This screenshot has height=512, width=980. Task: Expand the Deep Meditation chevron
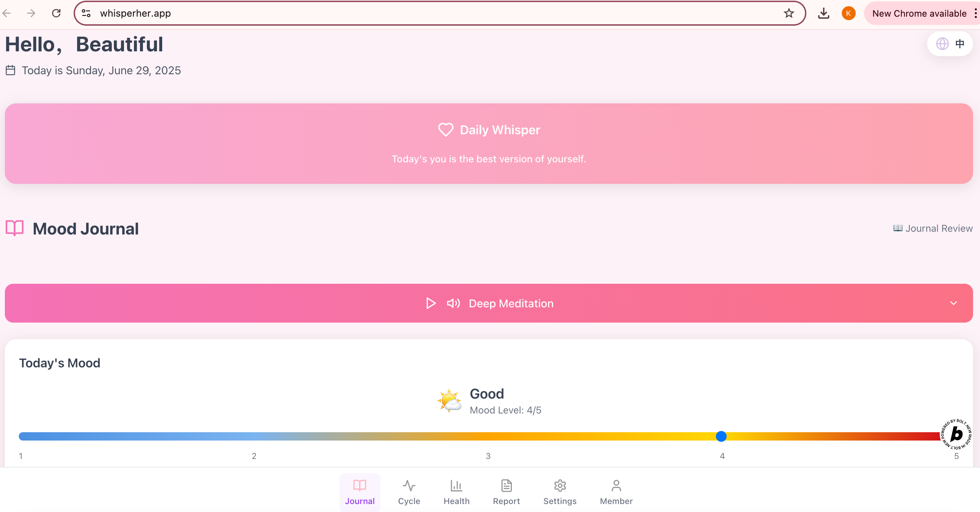pyautogui.click(x=953, y=303)
